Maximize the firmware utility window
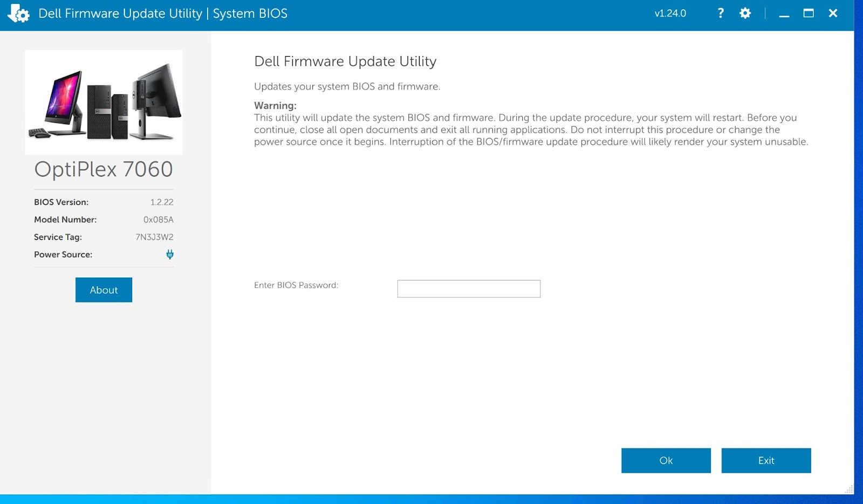This screenshot has width=863, height=504. 808,13
